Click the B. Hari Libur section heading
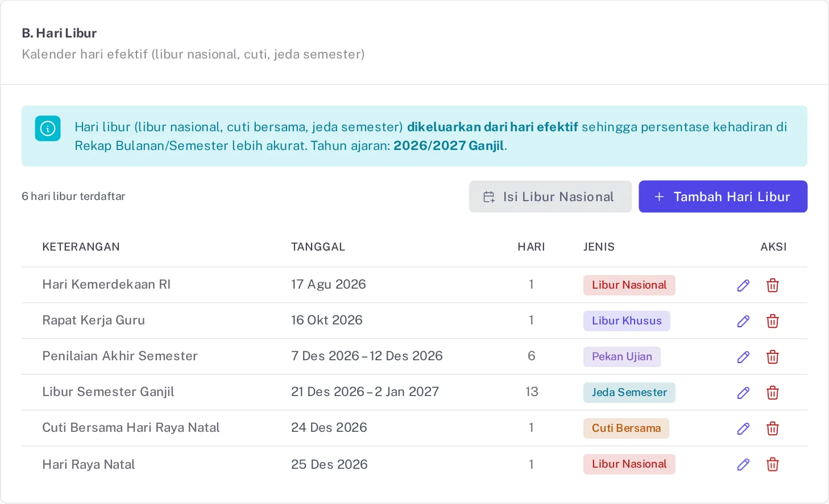 [x=59, y=34]
